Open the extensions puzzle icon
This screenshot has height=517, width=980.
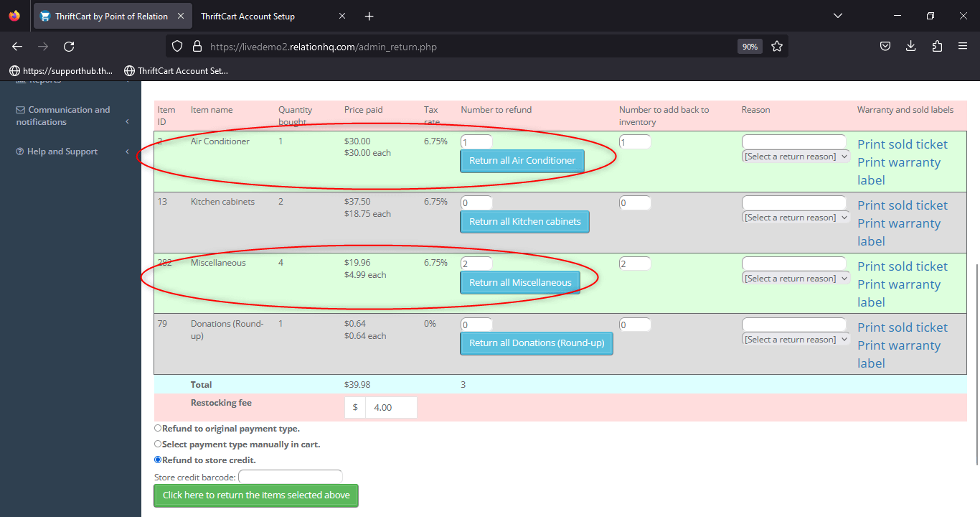(937, 47)
